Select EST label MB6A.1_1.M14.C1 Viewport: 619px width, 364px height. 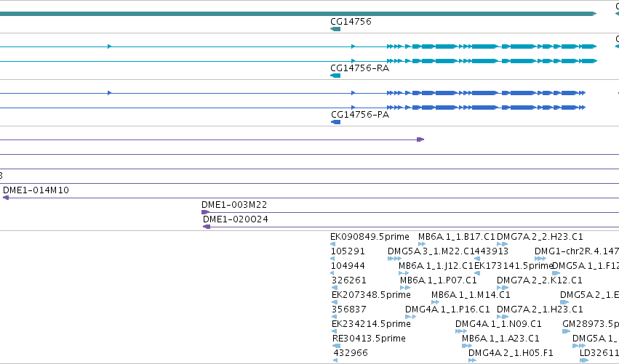click(x=471, y=295)
